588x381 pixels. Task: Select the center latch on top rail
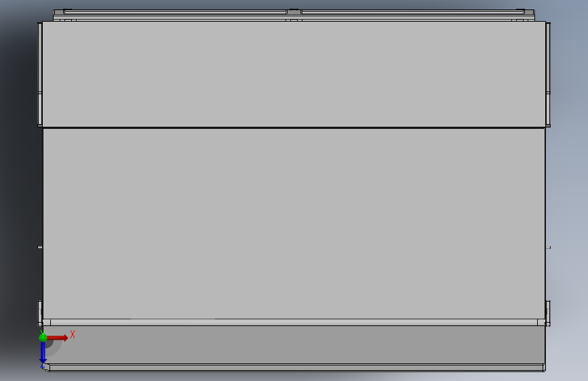294,12
